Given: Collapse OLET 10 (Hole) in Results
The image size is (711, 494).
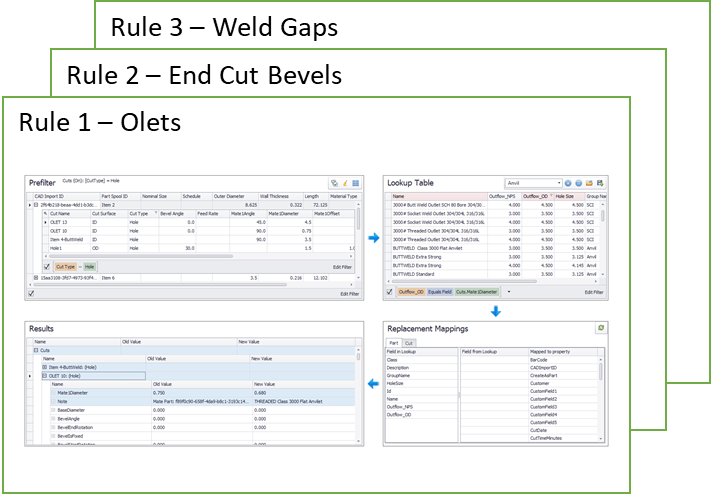Looking at the screenshot, I should click(45, 376).
